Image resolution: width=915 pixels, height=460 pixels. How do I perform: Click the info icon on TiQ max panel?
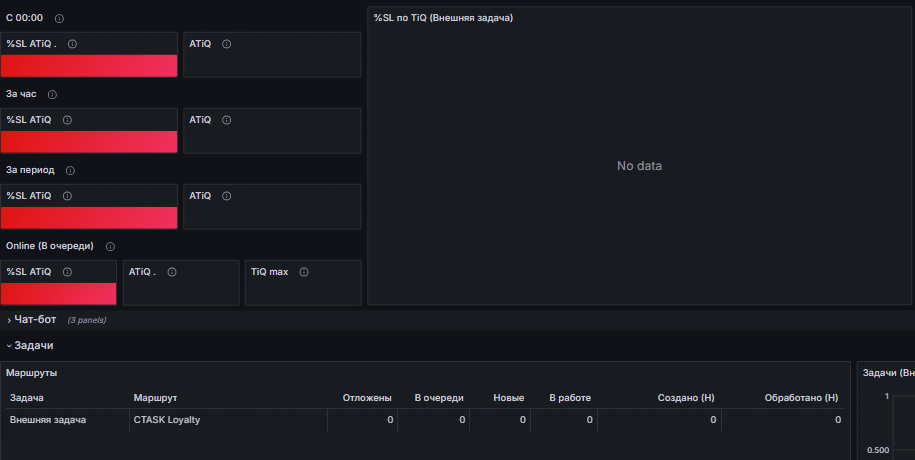coord(304,272)
